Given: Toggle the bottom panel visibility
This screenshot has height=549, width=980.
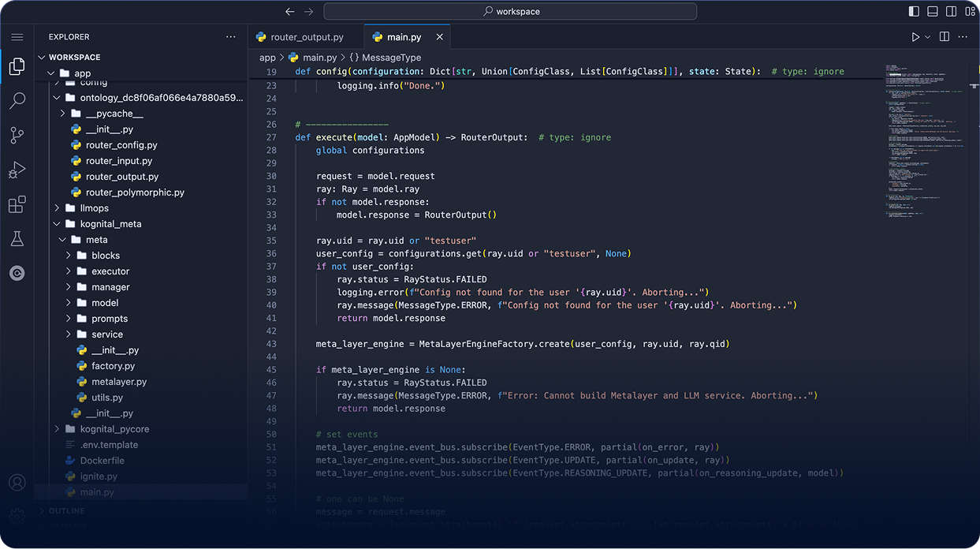Looking at the screenshot, I should click(x=933, y=12).
